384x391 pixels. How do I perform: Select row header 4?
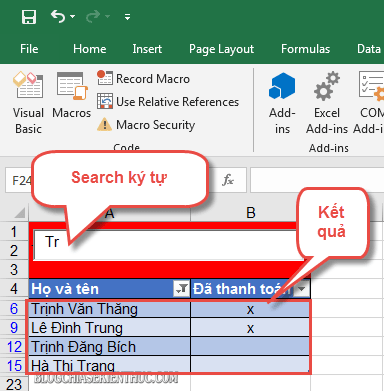pos(14,289)
